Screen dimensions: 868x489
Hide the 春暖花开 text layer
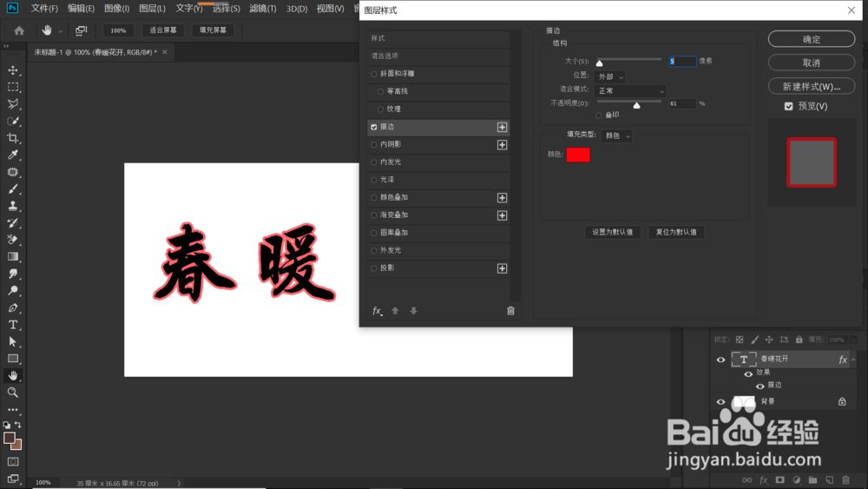tap(720, 360)
